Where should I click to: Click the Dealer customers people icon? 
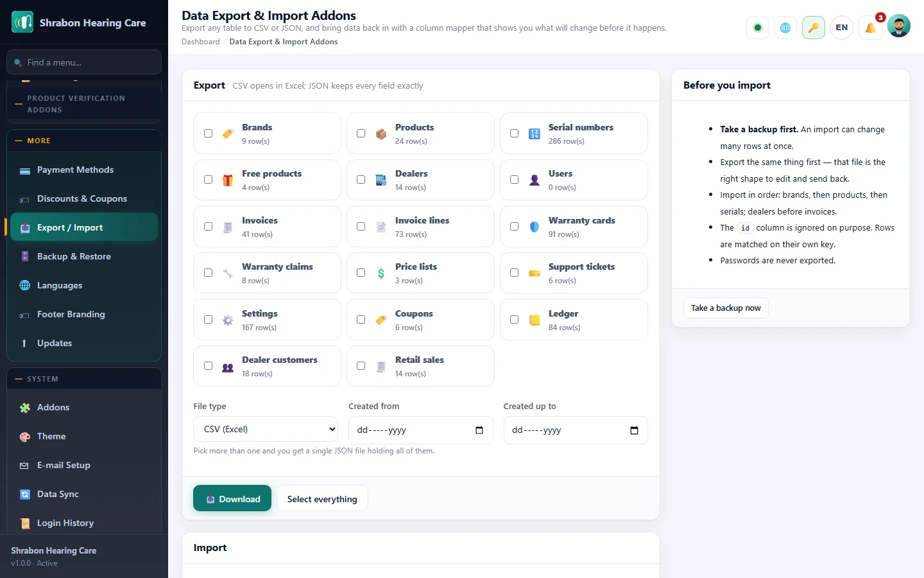(228, 367)
